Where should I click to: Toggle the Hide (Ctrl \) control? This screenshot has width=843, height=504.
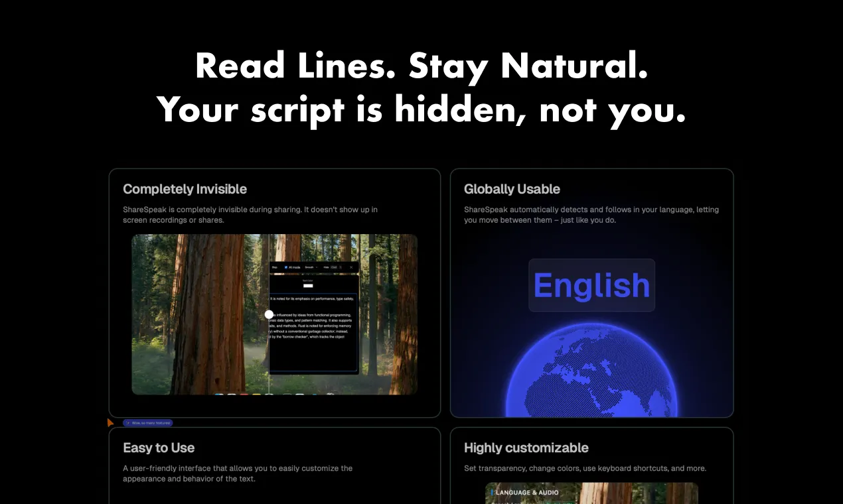coord(336,266)
